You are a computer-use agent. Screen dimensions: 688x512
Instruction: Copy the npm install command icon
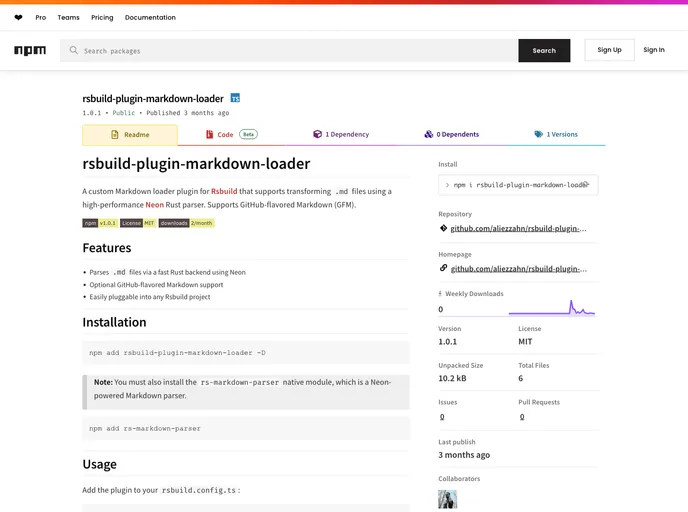pyautogui.click(x=586, y=185)
